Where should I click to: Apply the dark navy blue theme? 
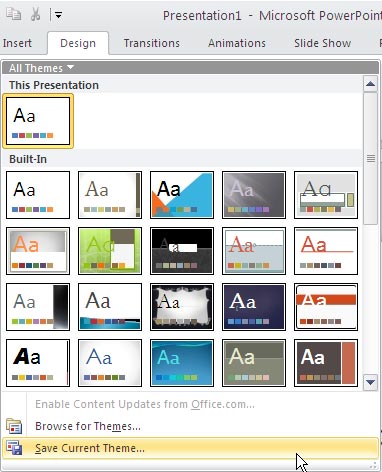coord(254,307)
